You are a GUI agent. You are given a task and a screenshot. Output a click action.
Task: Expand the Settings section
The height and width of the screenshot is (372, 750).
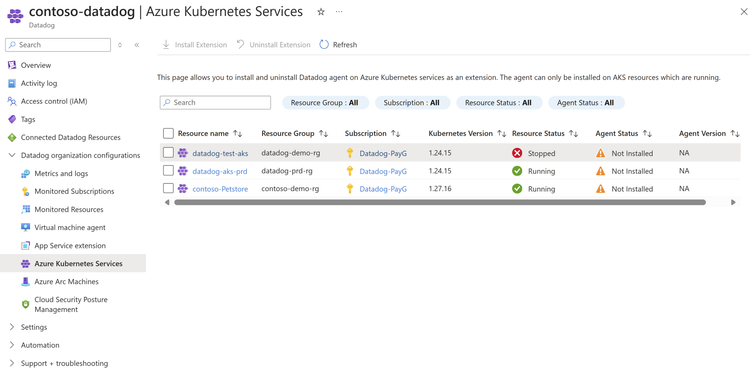click(12, 328)
